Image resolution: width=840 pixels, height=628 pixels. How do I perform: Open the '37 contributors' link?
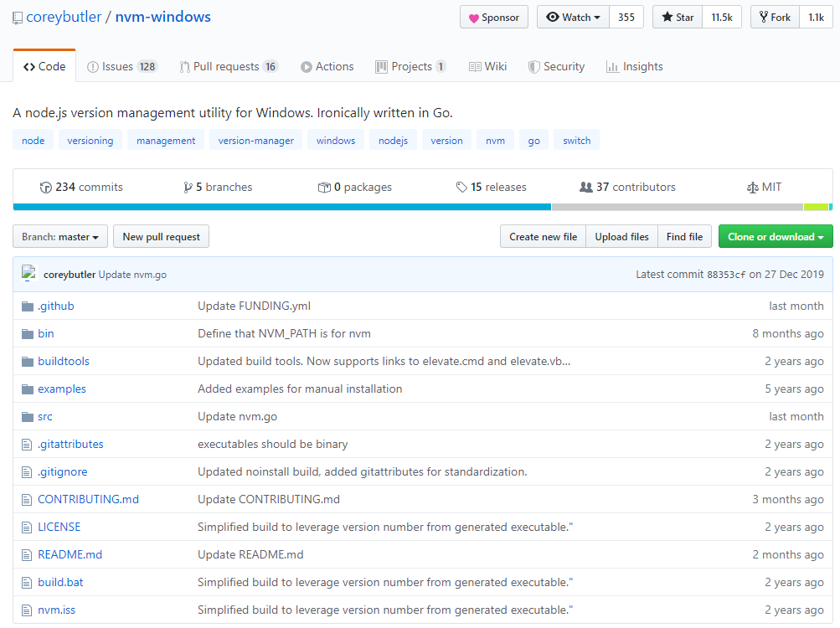(628, 188)
